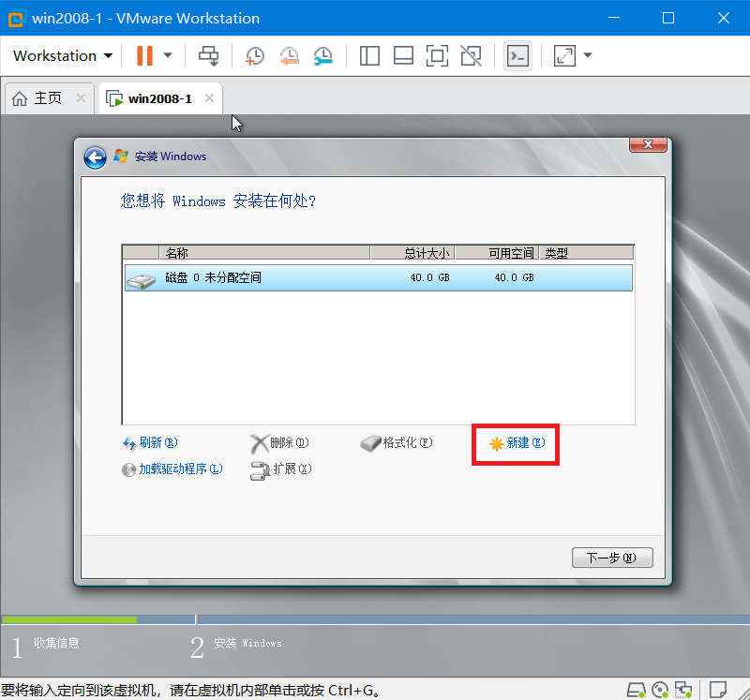
Task: Click the 加载驱动程序(L) link
Action: point(172,469)
